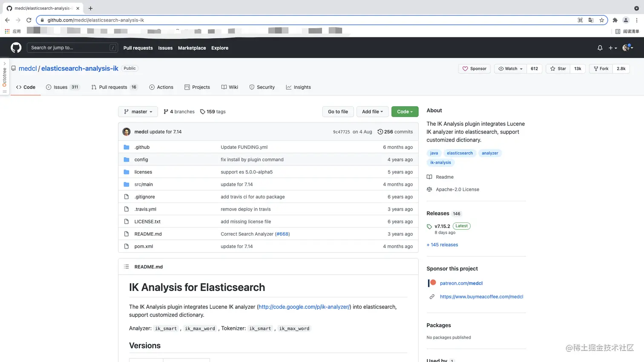The width and height of the screenshot is (644, 362).
Task: Open issue #668 link
Action: (x=282, y=234)
